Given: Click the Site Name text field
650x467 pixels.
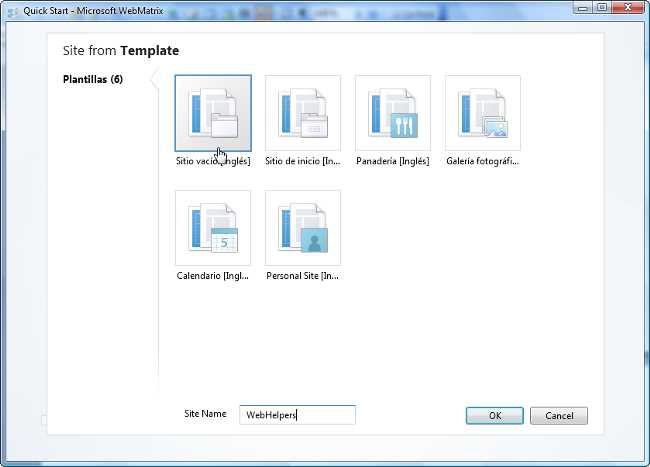Looking at the screenshot, I should 297,415.
